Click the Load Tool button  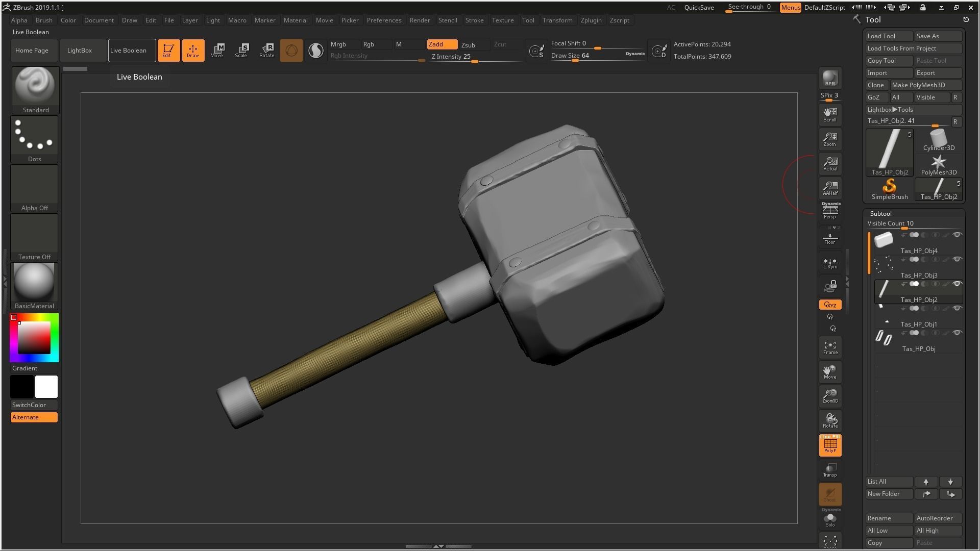(889, 36)
